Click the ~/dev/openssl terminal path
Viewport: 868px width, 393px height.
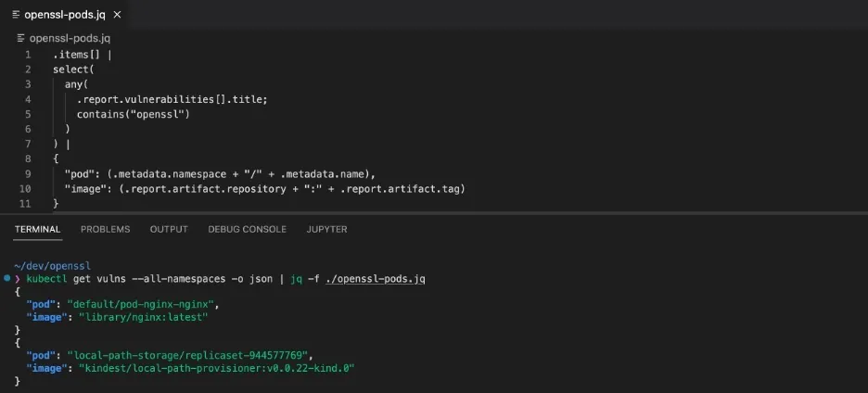[52, 266]
